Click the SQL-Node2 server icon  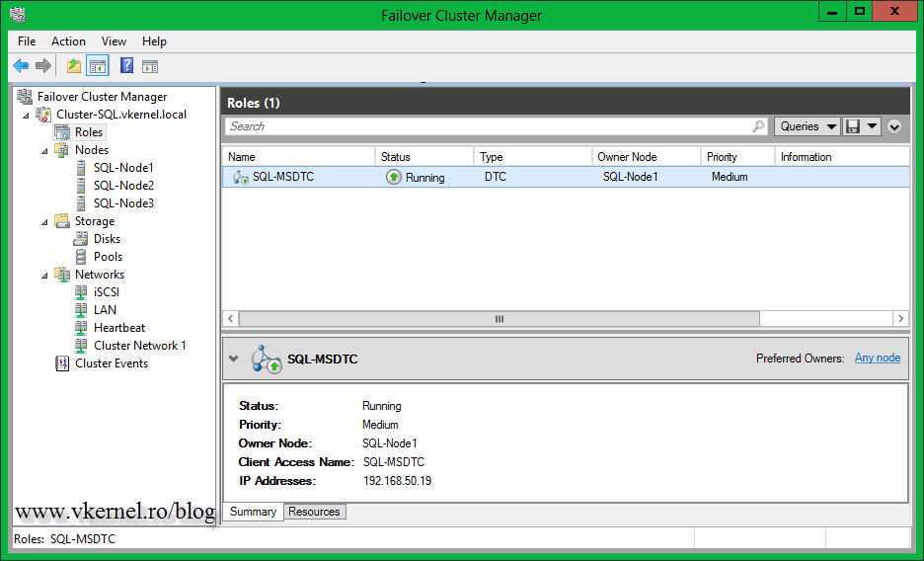coord(81,185)
